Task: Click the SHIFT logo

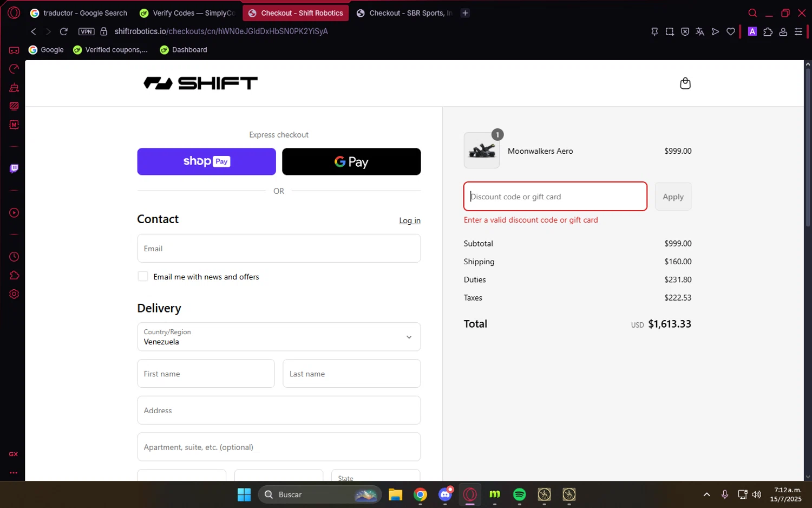Action: [200, 83]
